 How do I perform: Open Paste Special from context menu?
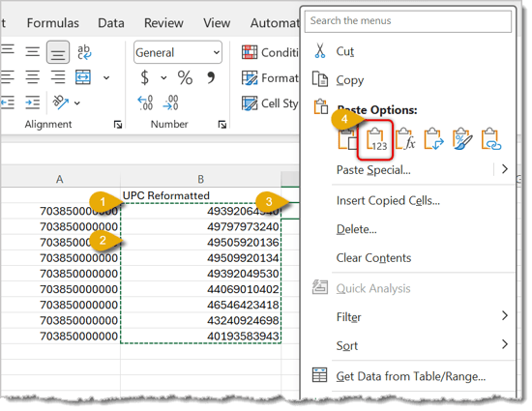[373, 169]
